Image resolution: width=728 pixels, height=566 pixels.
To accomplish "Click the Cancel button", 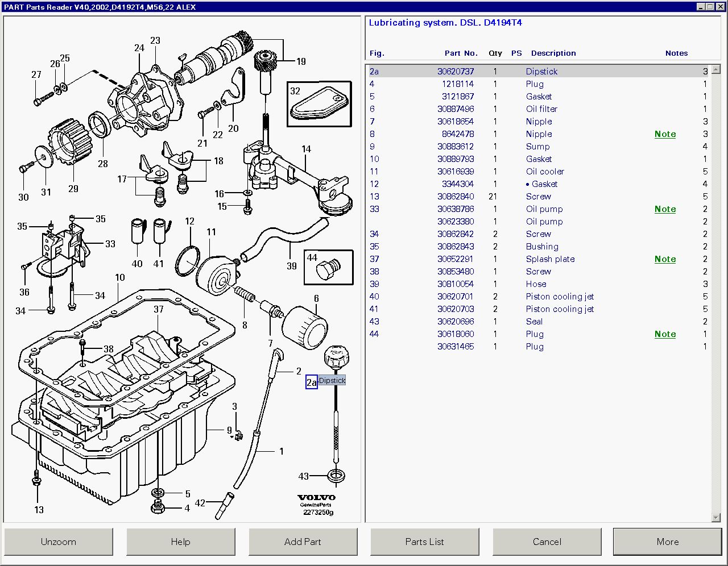I will [547, 542].
